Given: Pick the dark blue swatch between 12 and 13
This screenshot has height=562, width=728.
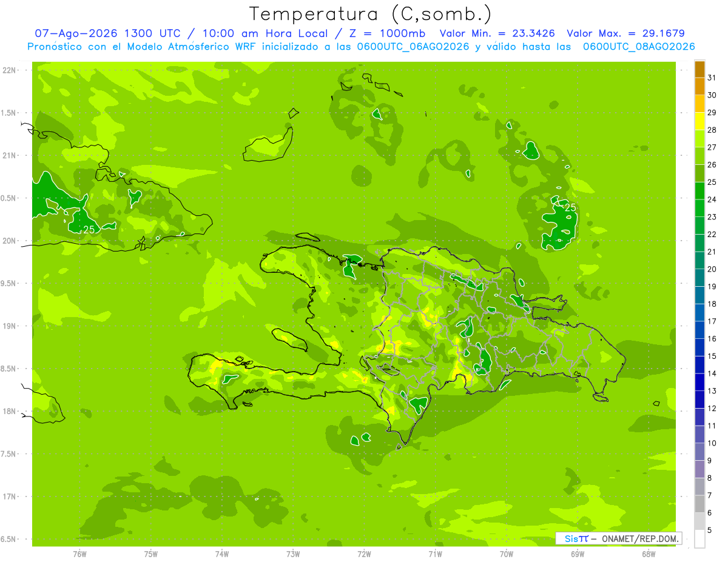Looking at the screenshot, I should click(x=699, y=400).
